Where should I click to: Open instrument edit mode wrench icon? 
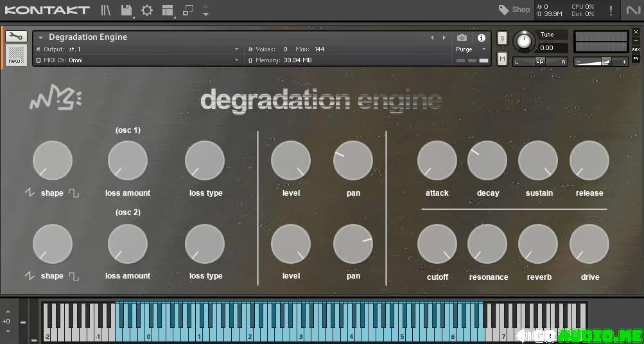tap(17, 36)
